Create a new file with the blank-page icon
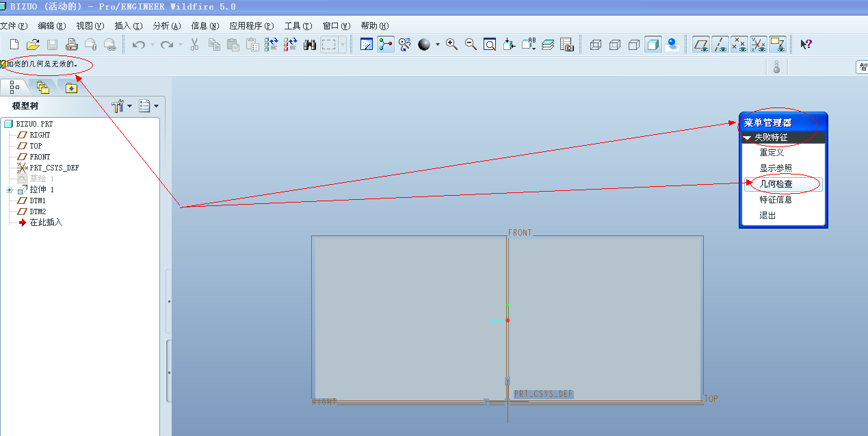The image size is (868, 436). 14,44
